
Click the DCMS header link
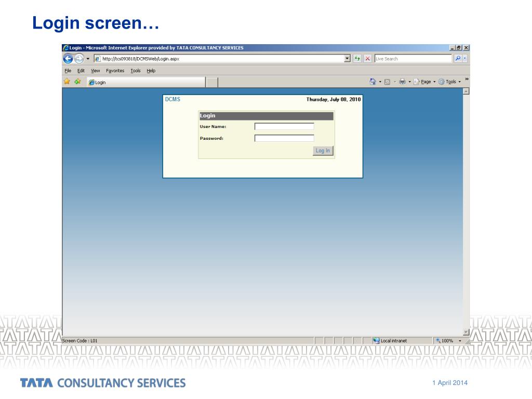click(x=172, y=99)
